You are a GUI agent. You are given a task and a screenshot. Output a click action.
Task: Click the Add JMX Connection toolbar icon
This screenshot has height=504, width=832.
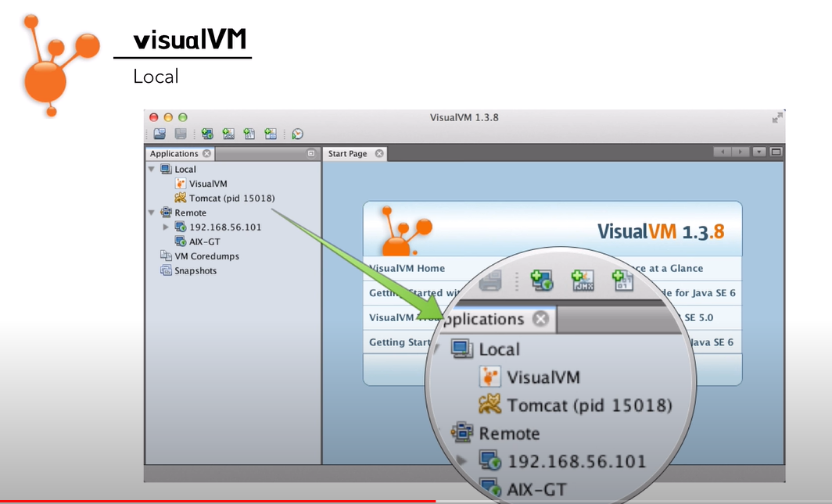228,134
